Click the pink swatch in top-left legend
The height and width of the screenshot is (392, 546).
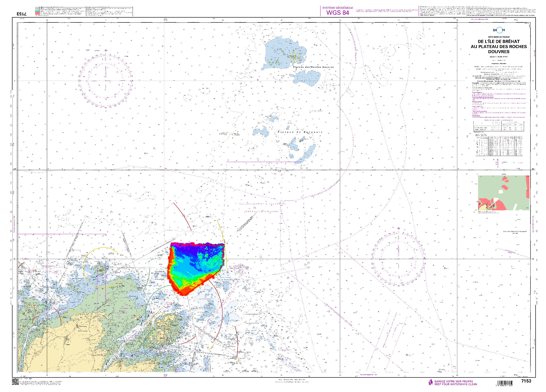click(x=37, y=14)
